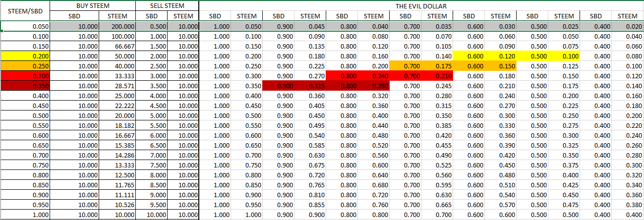
Task: Select the 0.380 cell
Action: click(x=628, y=205)
